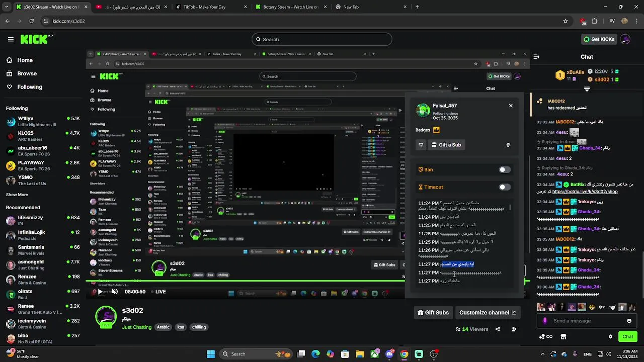The width and height of the screenshot is (644, 362).
Task: Open oilrats avatar in Recommended
Action: point(11,294)
